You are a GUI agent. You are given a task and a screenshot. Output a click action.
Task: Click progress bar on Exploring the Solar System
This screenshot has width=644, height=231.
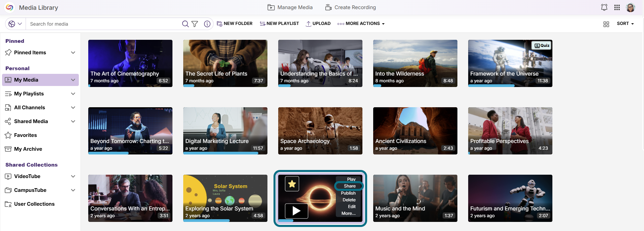coord(225,221)
